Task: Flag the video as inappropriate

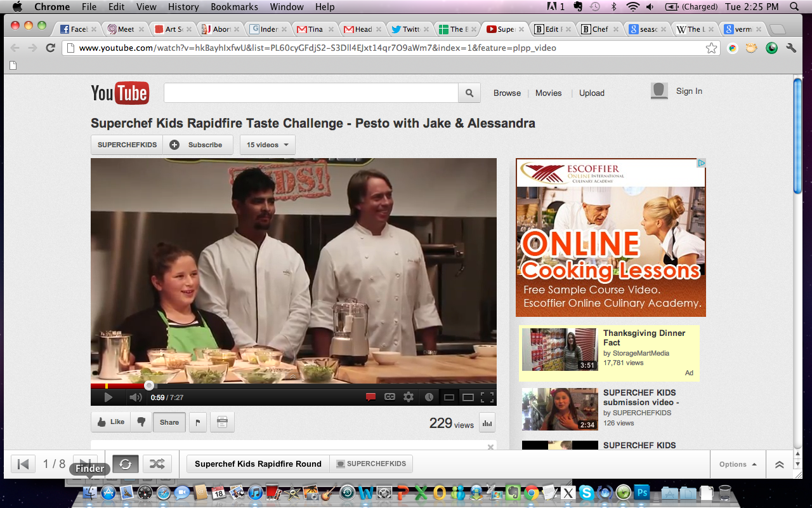Action: click(x=198, y=422)
